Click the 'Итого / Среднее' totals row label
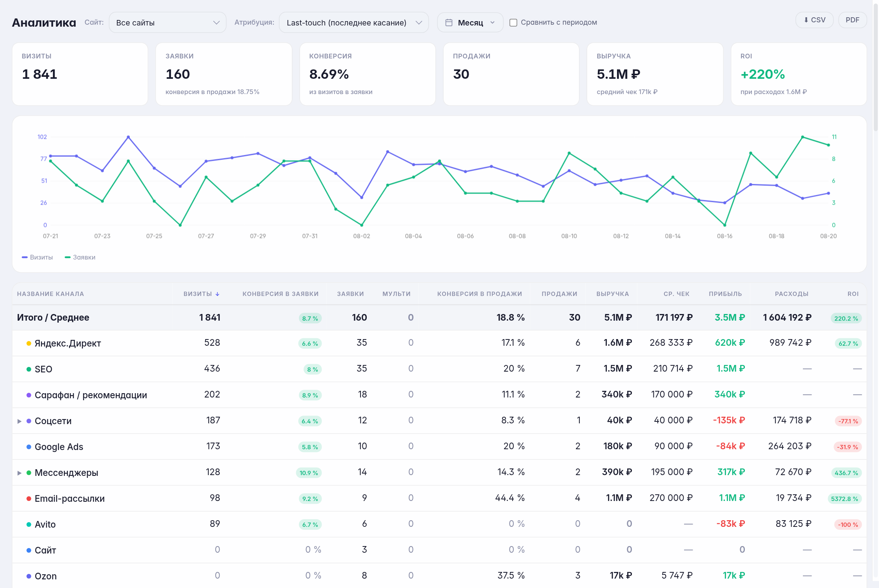879x588 pixels. (x=53, y=318)
